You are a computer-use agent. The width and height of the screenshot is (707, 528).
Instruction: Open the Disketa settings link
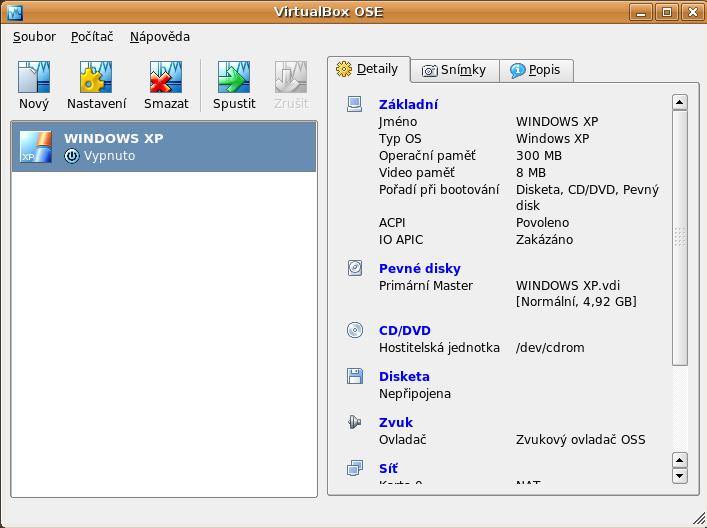(x=404, y=376)
